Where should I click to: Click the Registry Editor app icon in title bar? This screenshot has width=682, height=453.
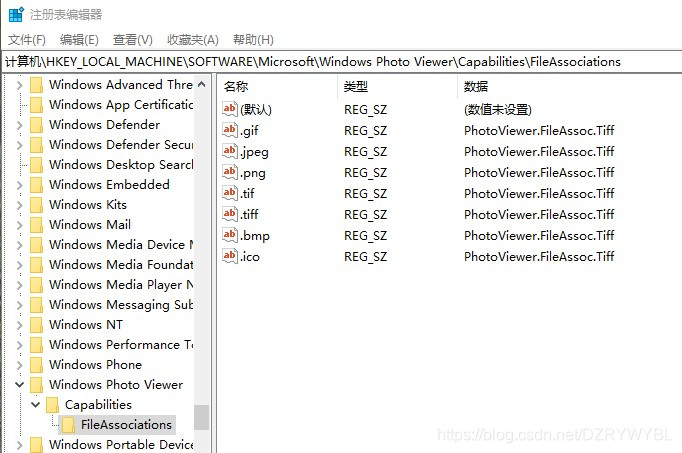(x=16, y=14)
